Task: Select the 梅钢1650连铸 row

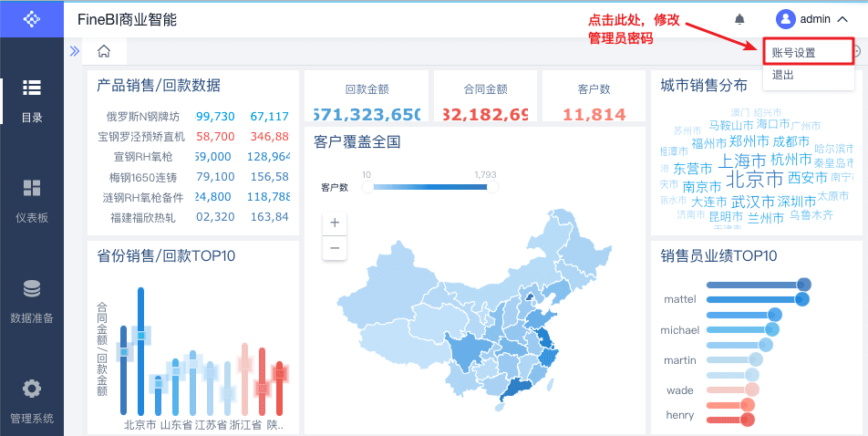Action: point(193,177)
